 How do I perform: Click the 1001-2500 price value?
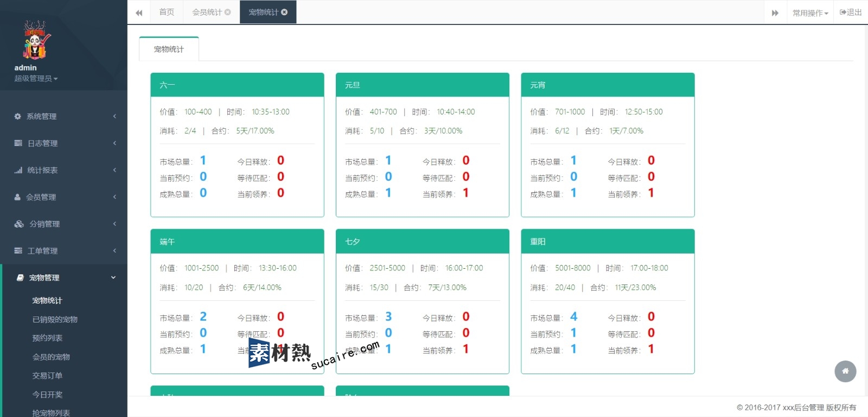click(202, 268)
